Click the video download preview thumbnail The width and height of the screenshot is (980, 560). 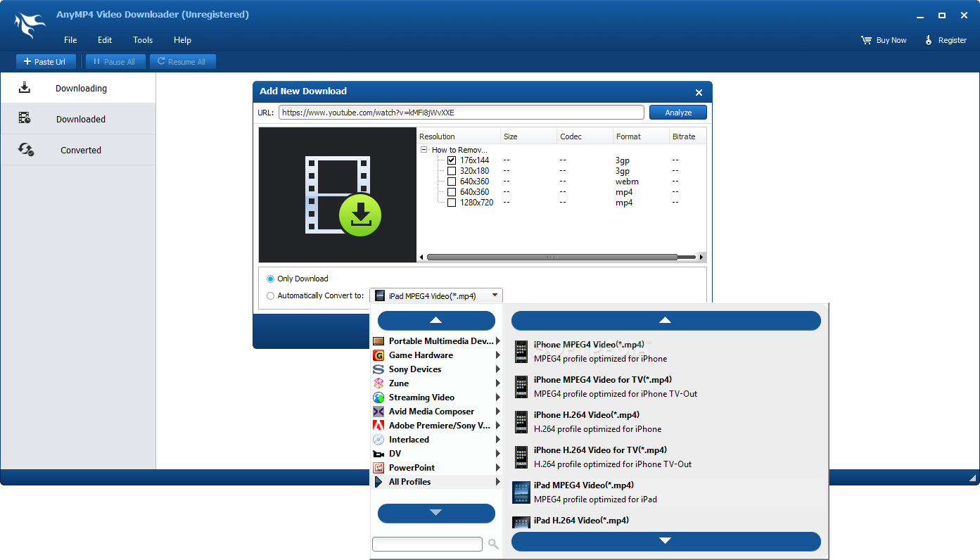338,195
